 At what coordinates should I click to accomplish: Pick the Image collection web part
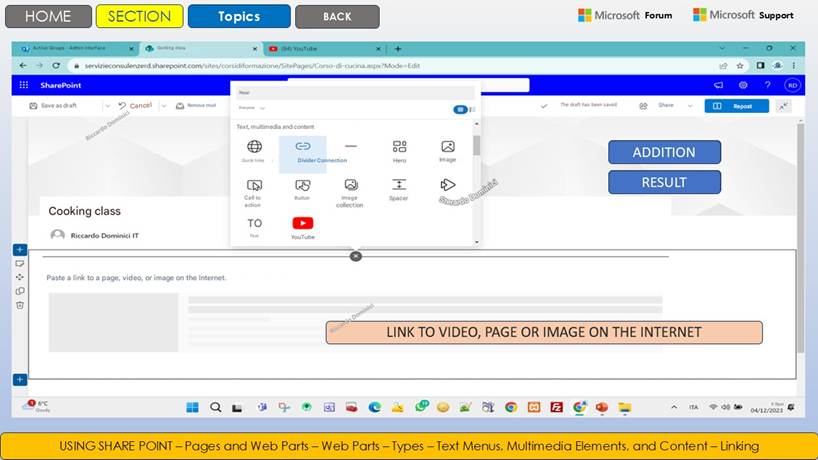pos(350,192)
